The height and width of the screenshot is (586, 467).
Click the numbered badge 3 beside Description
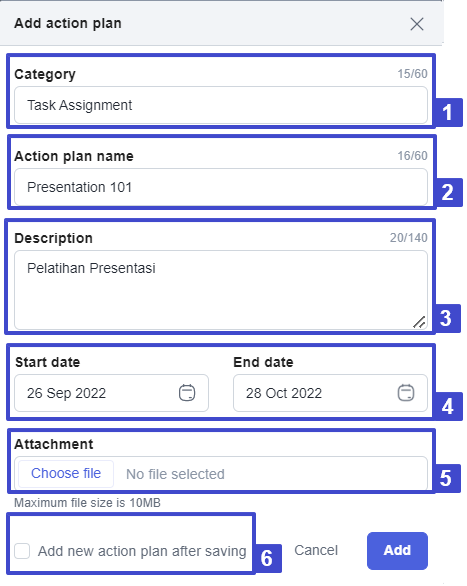click(446, 318)
